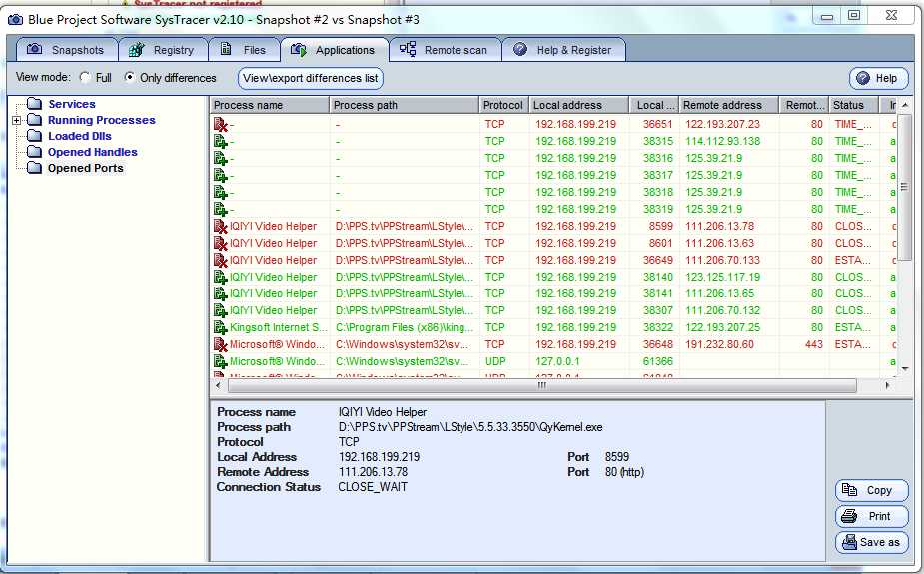Screen dimensions: 924x574
Task: Select Loaded Dlls in the tree
Action: (x=80, y=136)
